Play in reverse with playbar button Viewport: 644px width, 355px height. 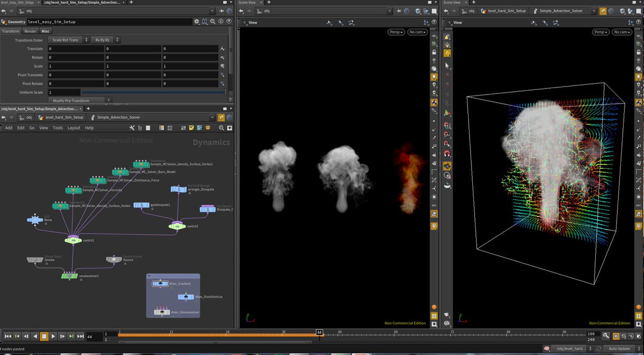(x=35, y=336)
